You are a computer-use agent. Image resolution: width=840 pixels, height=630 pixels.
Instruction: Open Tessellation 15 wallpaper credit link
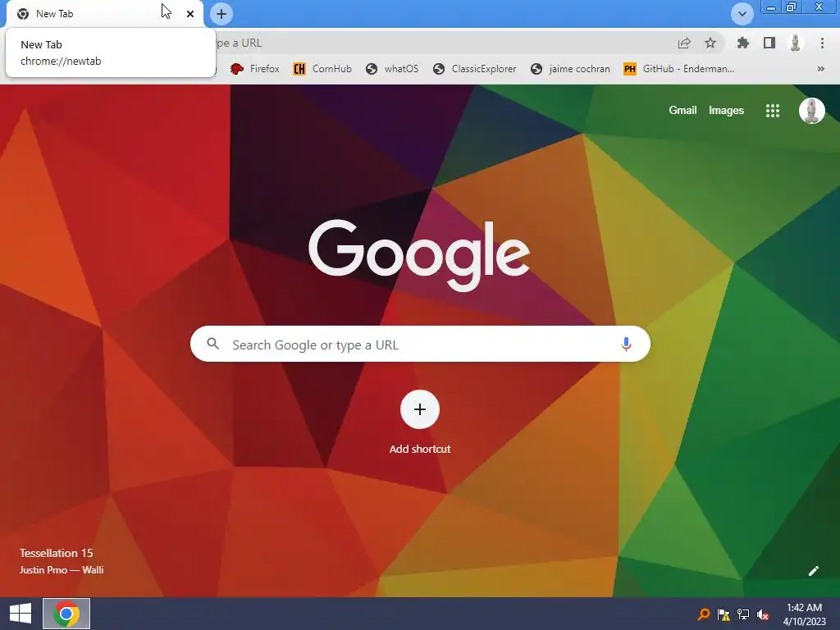coord(57,553)
